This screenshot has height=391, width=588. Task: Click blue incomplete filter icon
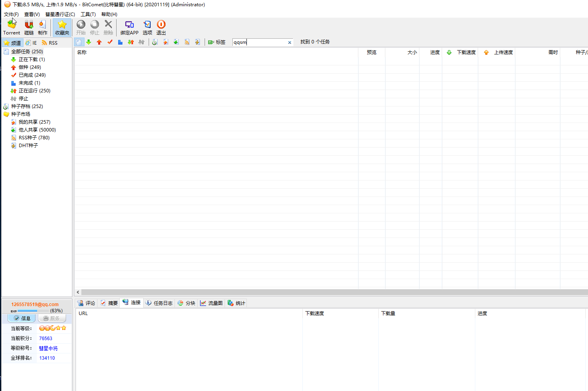tap(120, 42)
